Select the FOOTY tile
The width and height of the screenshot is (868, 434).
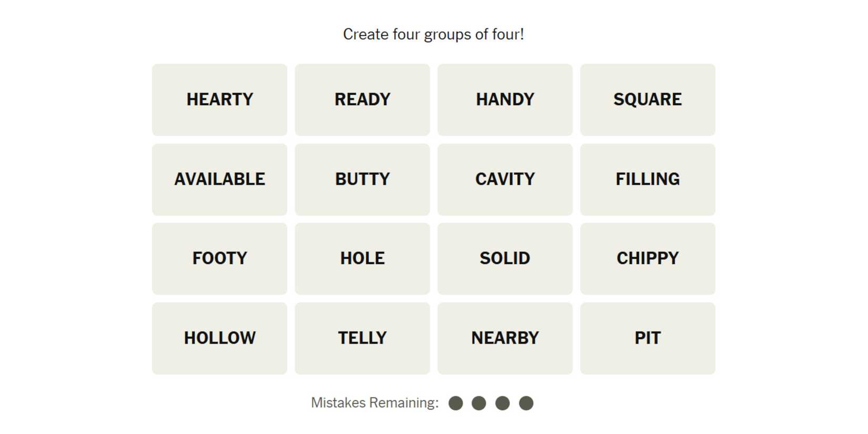(x=219, y=258)
